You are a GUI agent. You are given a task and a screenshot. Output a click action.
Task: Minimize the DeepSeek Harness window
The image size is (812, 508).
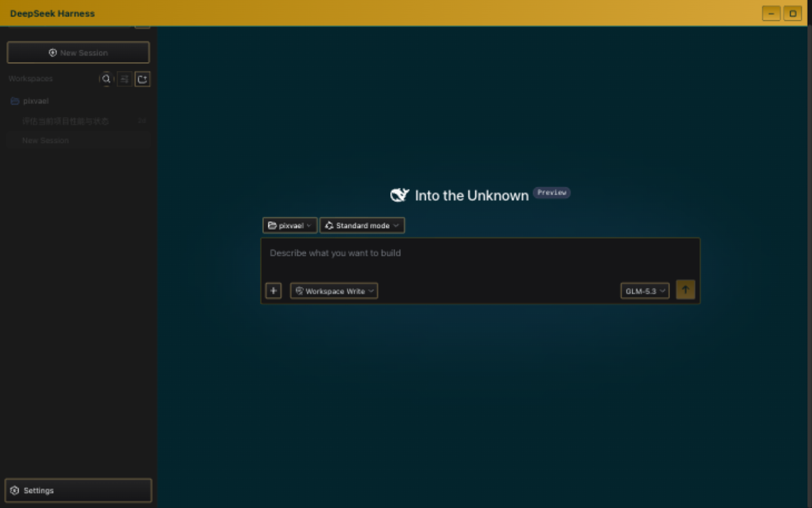tap(771, 13)
